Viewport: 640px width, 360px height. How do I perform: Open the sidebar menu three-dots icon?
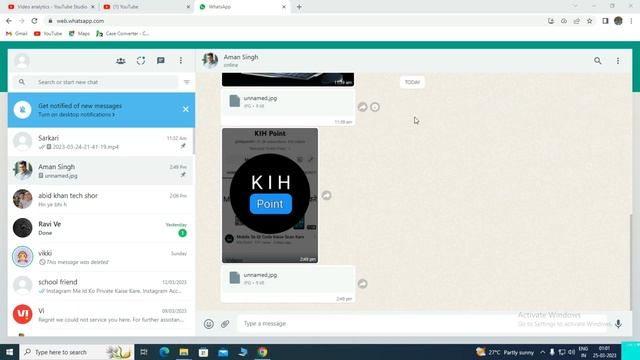tap(181, 61)
